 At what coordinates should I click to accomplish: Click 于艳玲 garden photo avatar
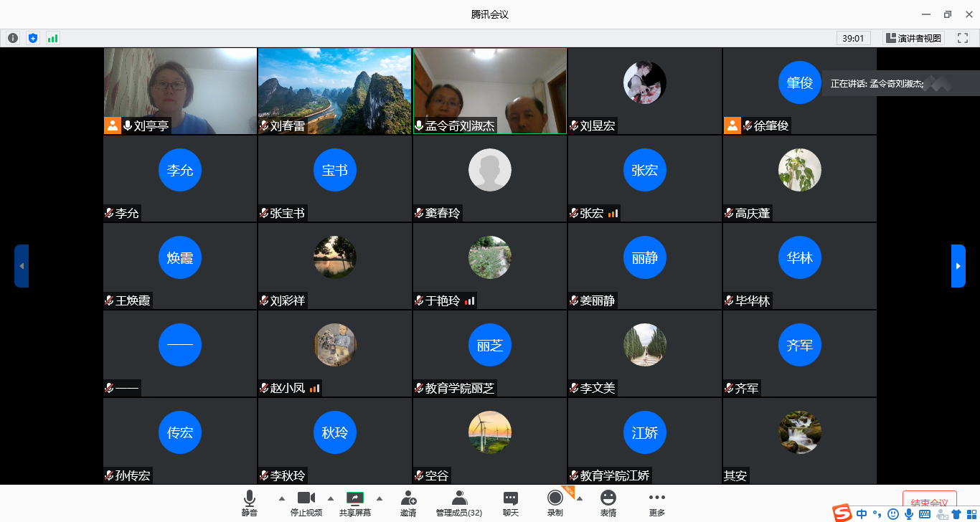(x=490, y=257)
